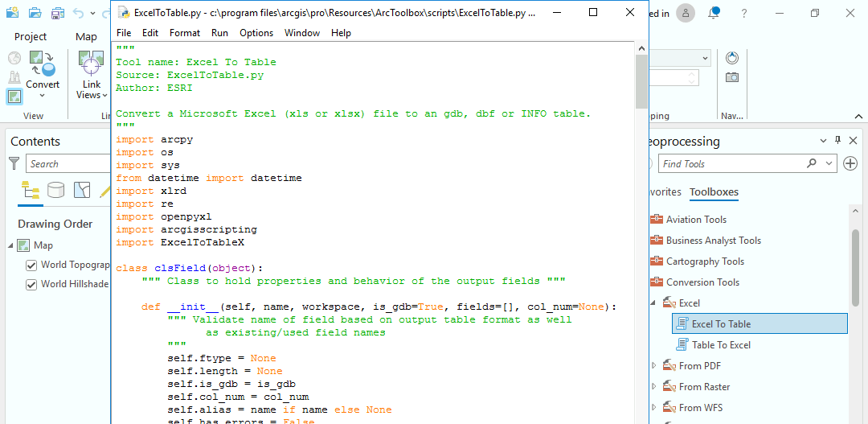Screen dimensions: 868x424
Task: Switch to the Toolboxes tab
Action: click(714, 192)
